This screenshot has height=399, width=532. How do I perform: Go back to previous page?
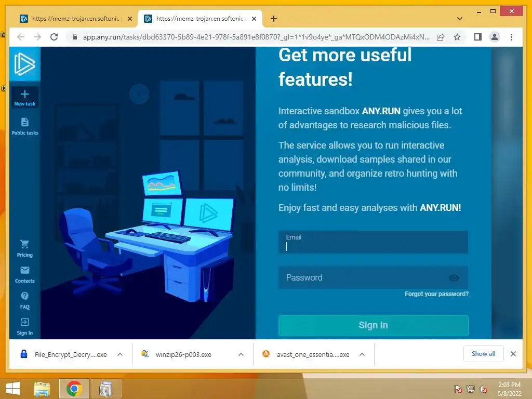(x=21, y=37)
